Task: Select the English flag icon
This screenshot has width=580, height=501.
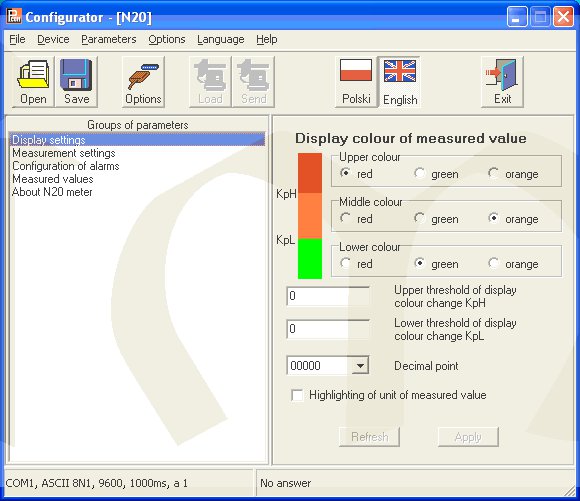Action: click(x=400, y=71)
